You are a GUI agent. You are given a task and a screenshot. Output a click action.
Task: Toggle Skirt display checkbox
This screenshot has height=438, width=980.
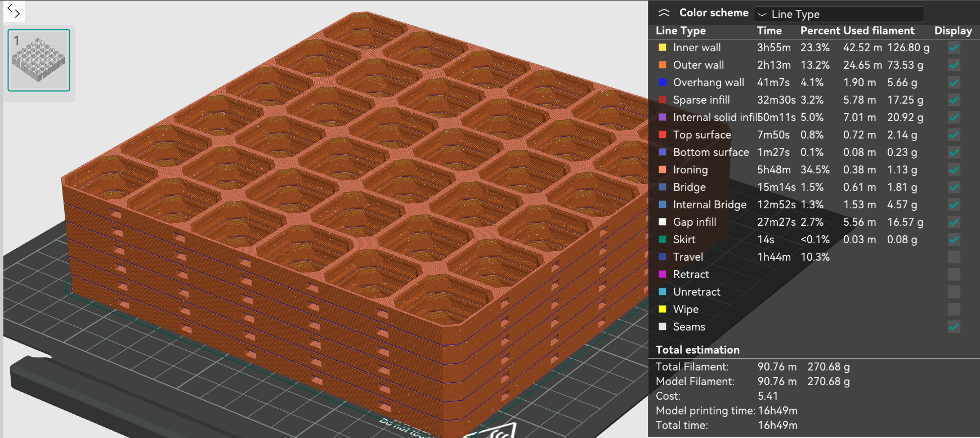954,240
